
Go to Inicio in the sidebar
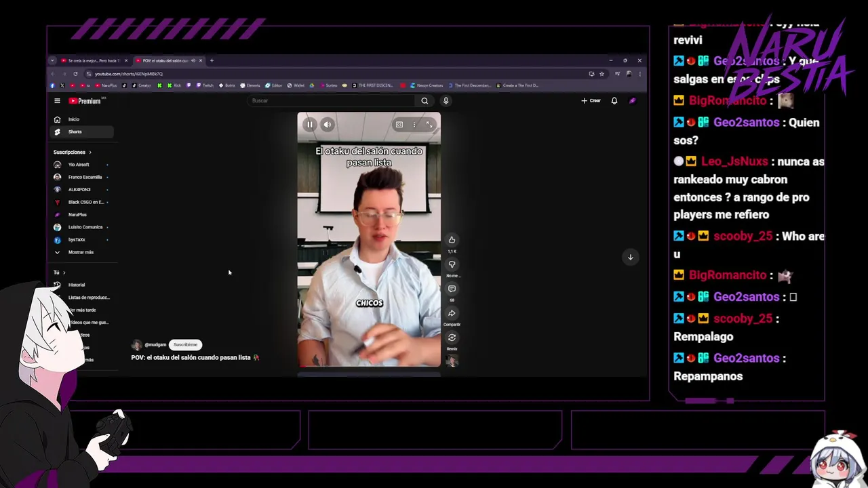[x=82, y=119]
